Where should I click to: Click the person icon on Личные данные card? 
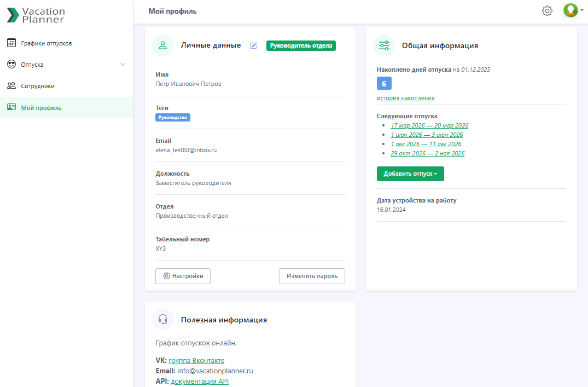tap(163, 45)
